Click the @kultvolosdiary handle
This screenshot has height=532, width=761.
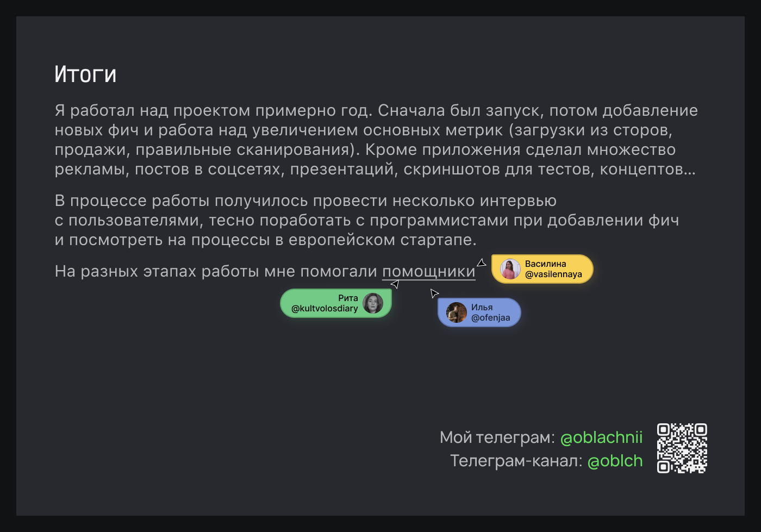[325, 309]
